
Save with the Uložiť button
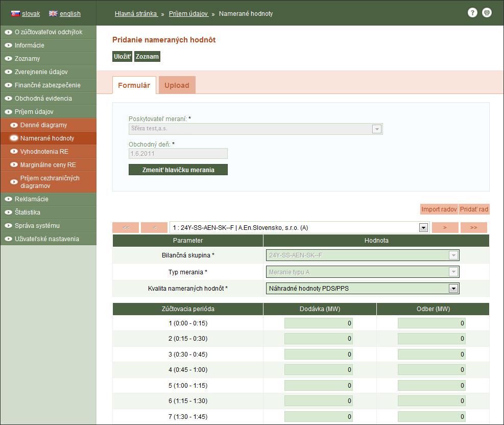click(122, 57)
